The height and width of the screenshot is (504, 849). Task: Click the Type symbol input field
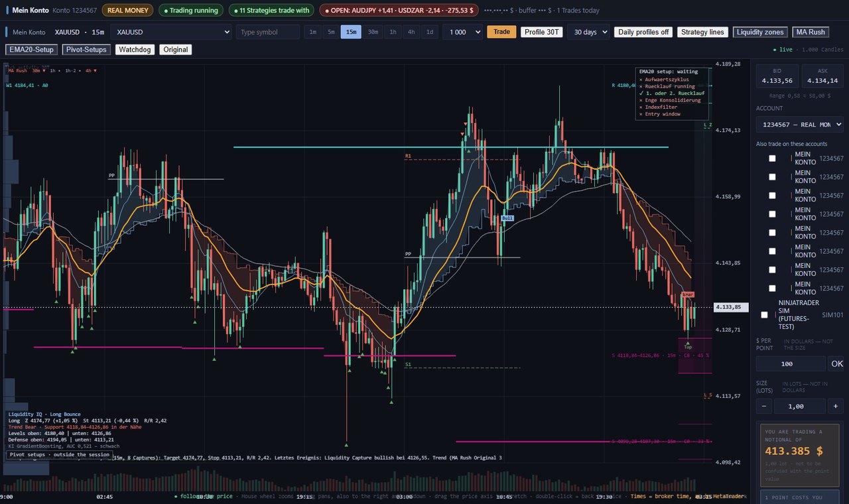[x=268, y=32]
